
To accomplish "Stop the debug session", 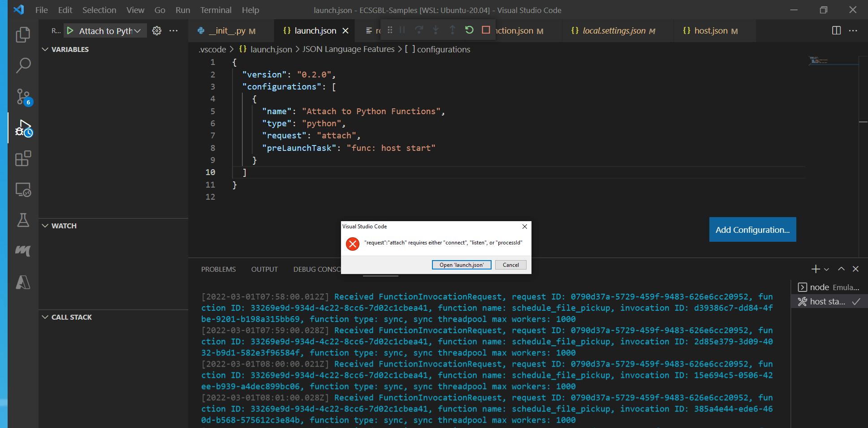I will click(486, 30).
